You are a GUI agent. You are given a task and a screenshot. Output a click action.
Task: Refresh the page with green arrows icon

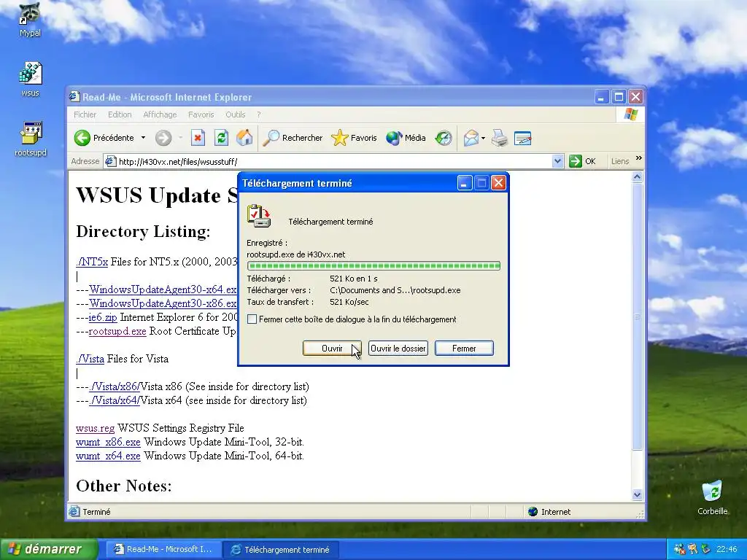(221, 138)
